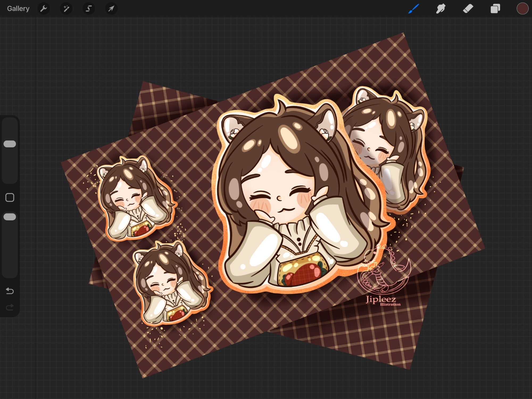Select the Brush paint tool

[414, 9]
